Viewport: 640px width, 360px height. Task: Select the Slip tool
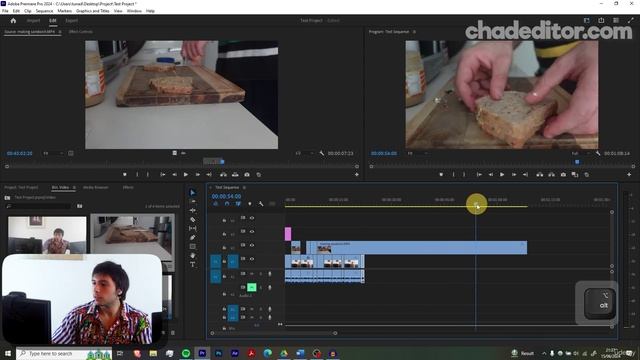[x=193, y=229]
